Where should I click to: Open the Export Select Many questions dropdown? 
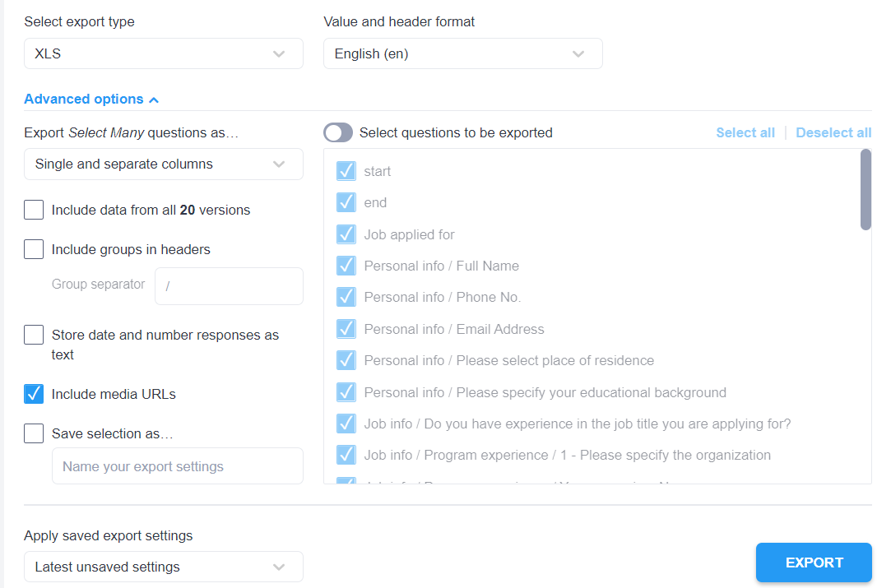point(163,164)
